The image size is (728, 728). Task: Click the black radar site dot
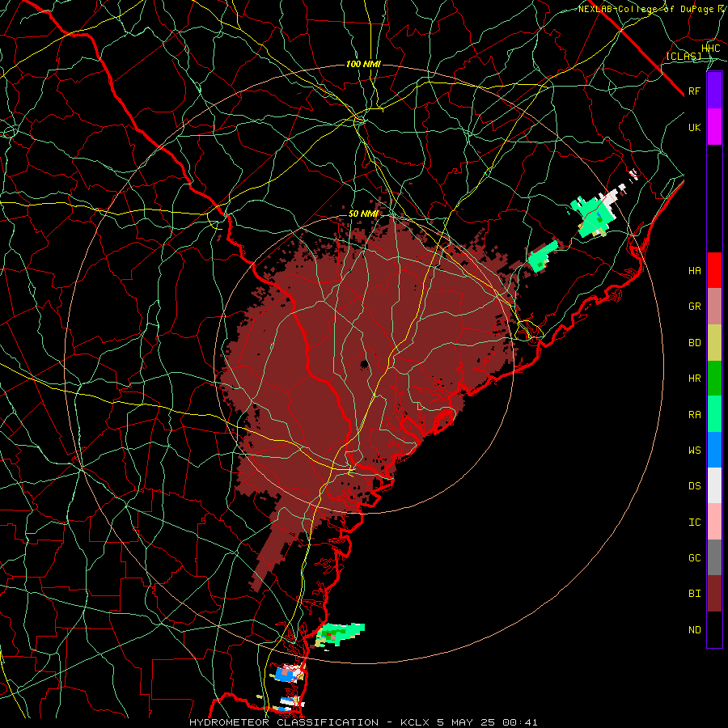[x=364, y=364]
